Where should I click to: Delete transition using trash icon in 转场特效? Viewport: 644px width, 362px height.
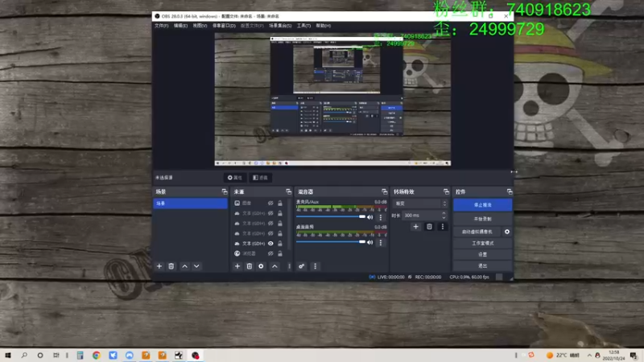(x=429, y=227)
